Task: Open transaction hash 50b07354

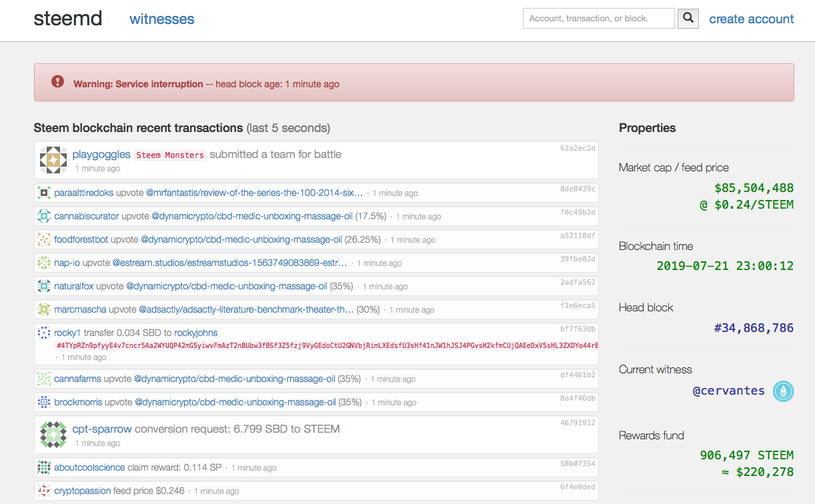Action: pos(578,463)
